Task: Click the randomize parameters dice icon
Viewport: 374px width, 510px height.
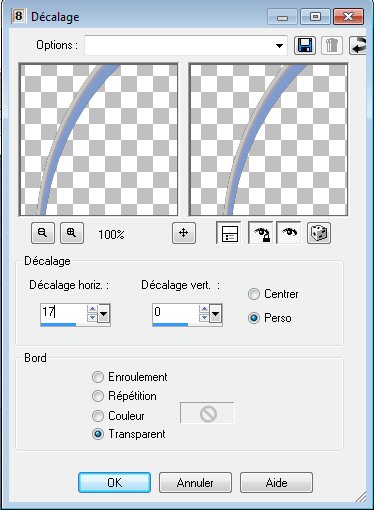Action: pos(319,233)
